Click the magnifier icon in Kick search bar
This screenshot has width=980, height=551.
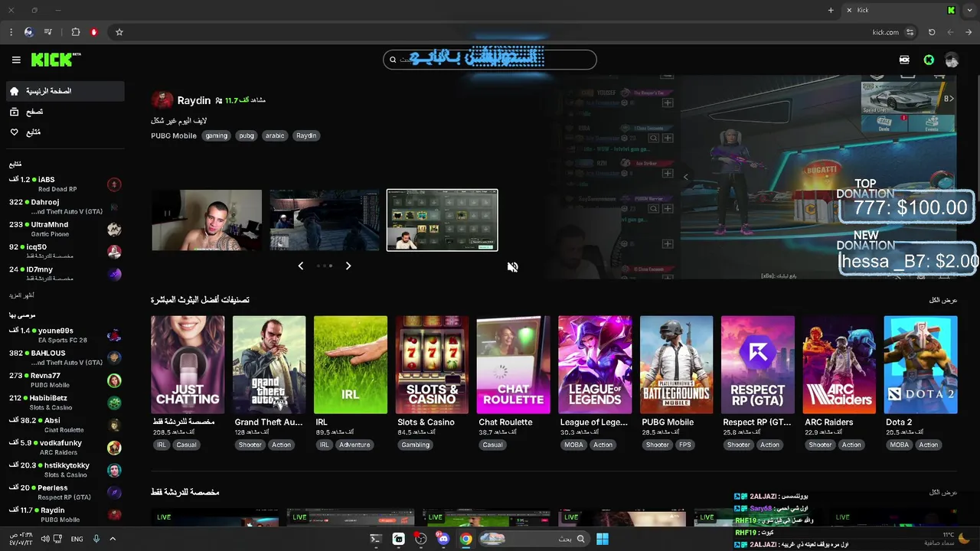394,60
